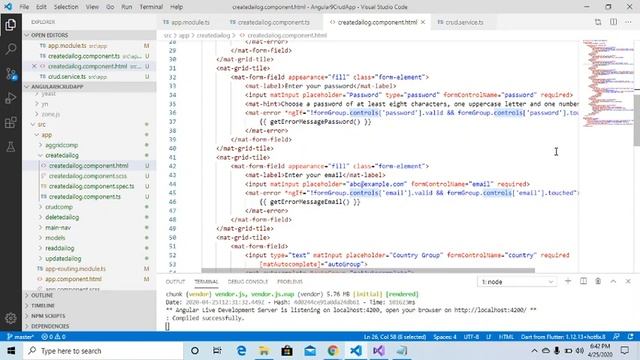640x360 pixels.
Task: Open the File menu
Action: coord(24,7)
